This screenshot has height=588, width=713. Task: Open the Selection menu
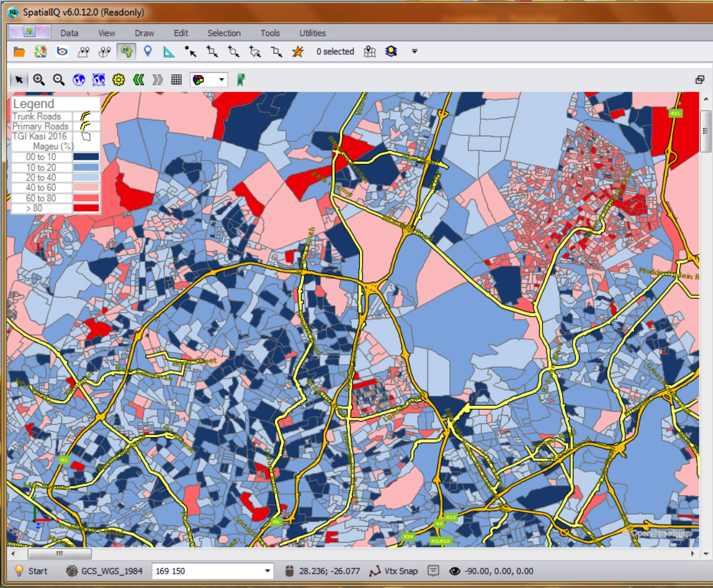pos(224,33)
